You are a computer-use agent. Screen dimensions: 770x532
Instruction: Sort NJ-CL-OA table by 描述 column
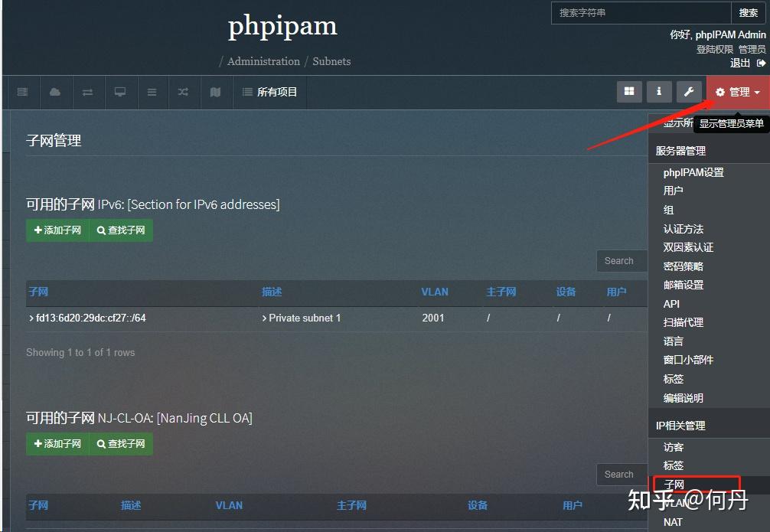[131, 505]
